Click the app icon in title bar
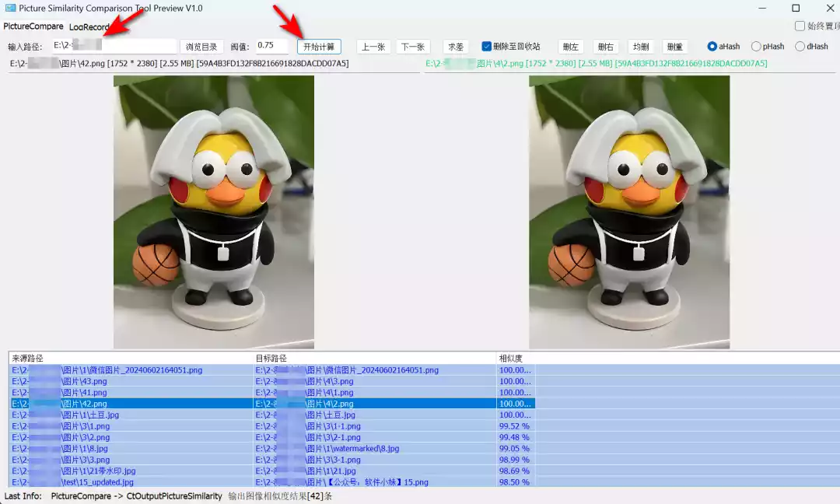 tap(9, 8)
